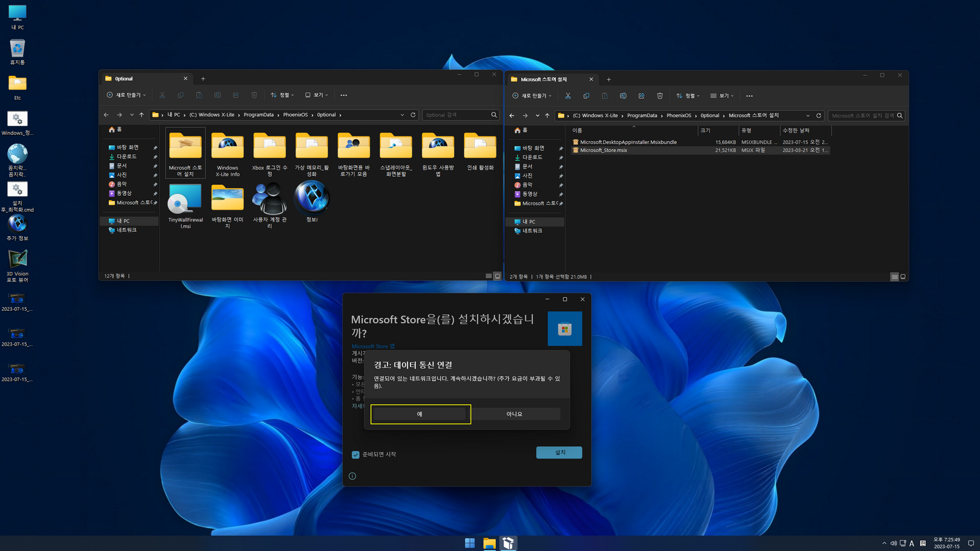
Task: Click rename icon in Microsoft 스토어 설치 window toolbar
Action: coord(623,95)
